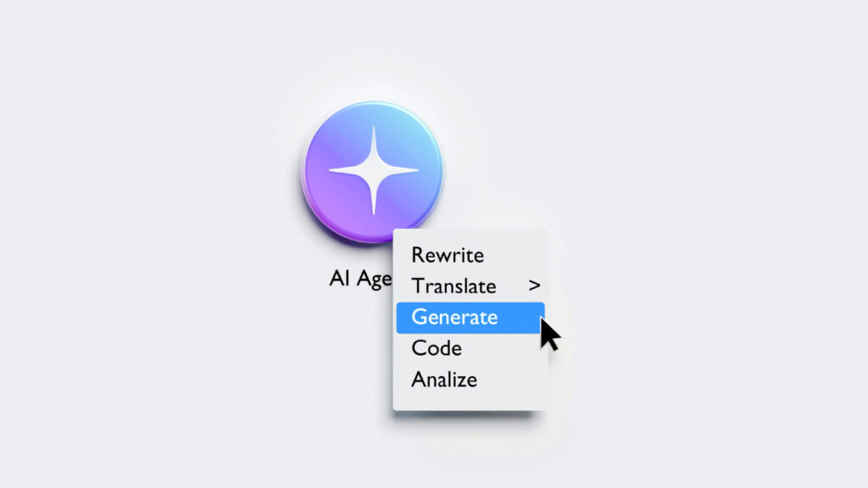
Task: Click the white four-point sparkle star
Action: [x=374, y=169]
